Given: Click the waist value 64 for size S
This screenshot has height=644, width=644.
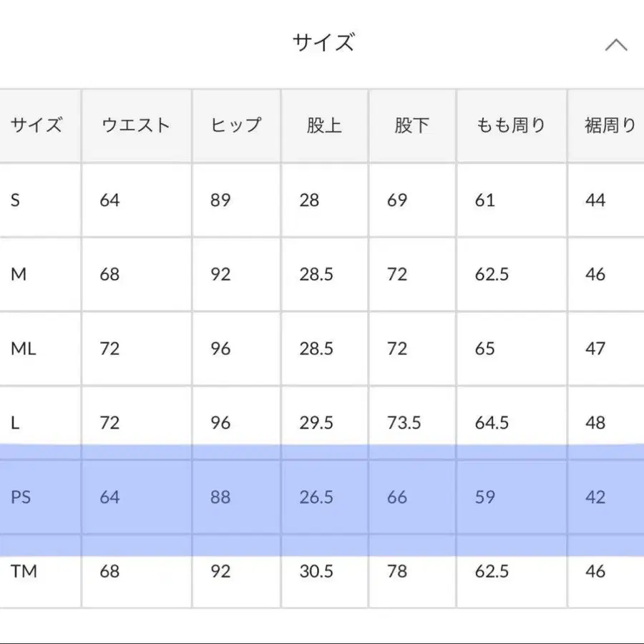Looking at the screenshot, I should pyautogui.click(x=109, y=200).
